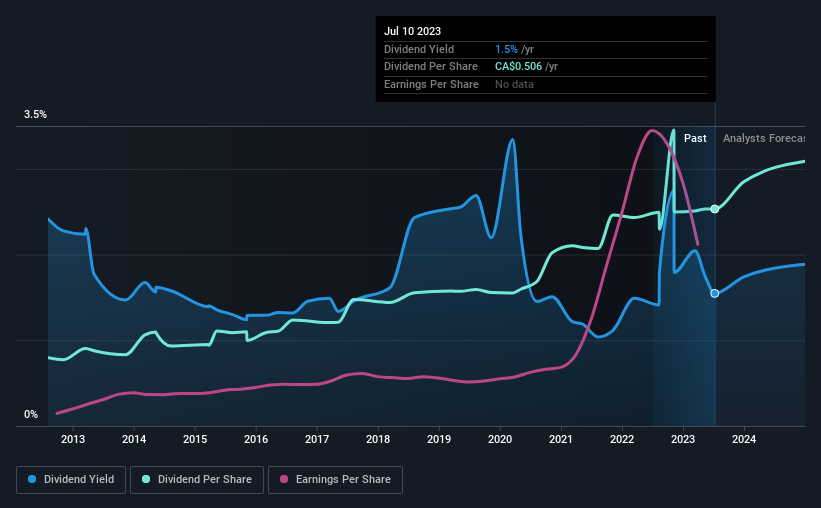
Task: Click the 1.5% dividend yield value in tooltip
Action: [506, 49]
